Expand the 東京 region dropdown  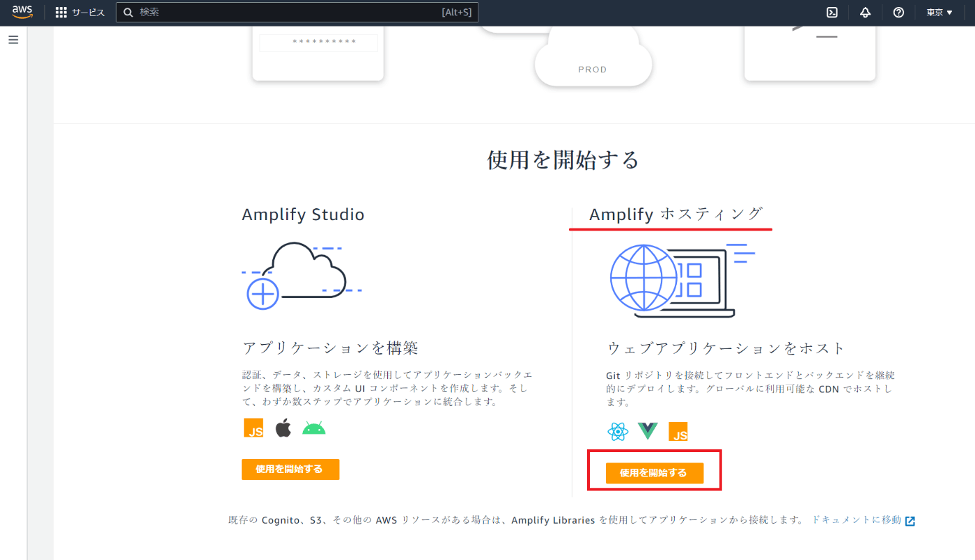tap(939, 12)
